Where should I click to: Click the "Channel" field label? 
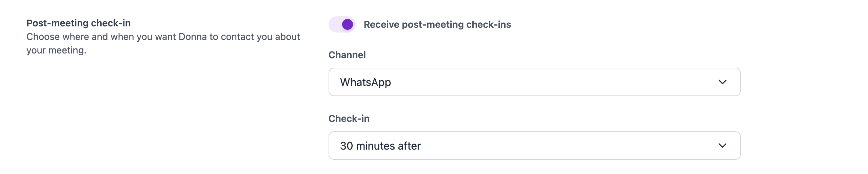(347, 55)
